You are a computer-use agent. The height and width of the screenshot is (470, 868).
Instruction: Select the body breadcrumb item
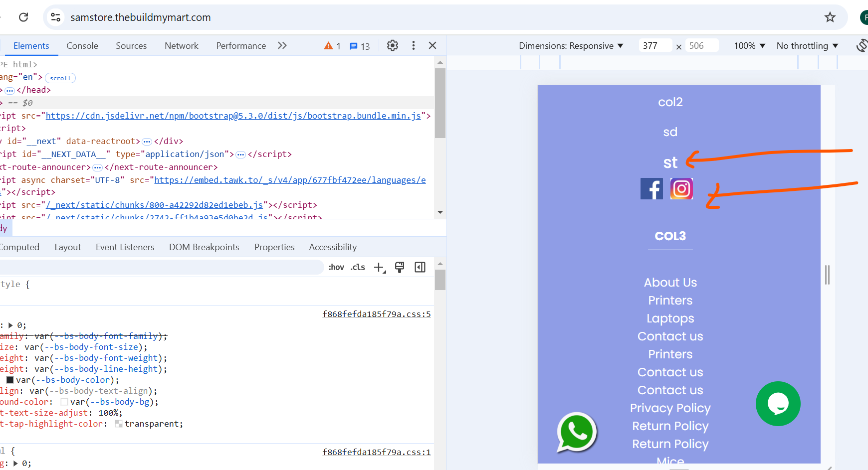pyautogui.click(x=4, y=228)
